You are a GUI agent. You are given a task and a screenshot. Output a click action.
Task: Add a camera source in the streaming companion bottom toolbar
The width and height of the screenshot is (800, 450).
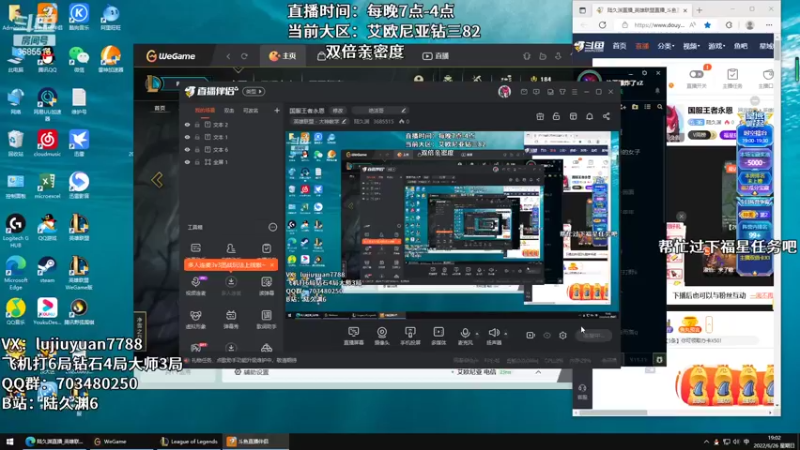[x=382, y=336]
